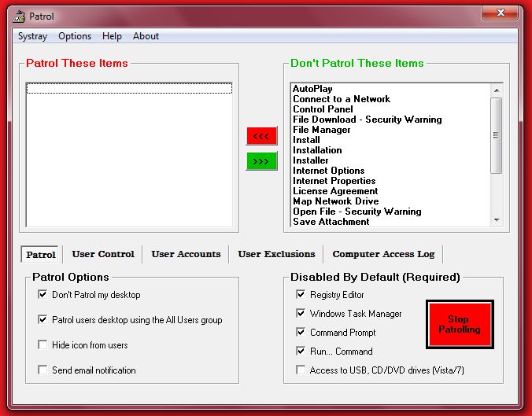Open the Options menu
Image resolution: width=532 pixels, height=416 pixels.
(x=75, y=36)
